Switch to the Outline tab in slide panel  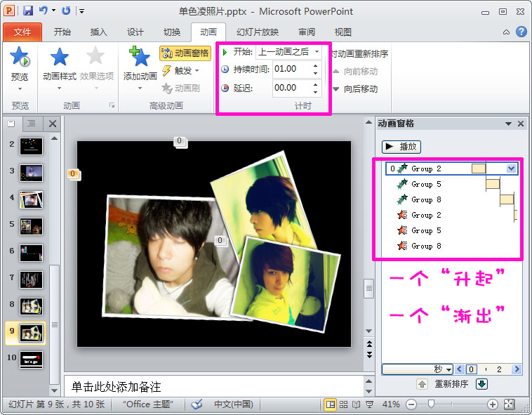coord(31,124)
